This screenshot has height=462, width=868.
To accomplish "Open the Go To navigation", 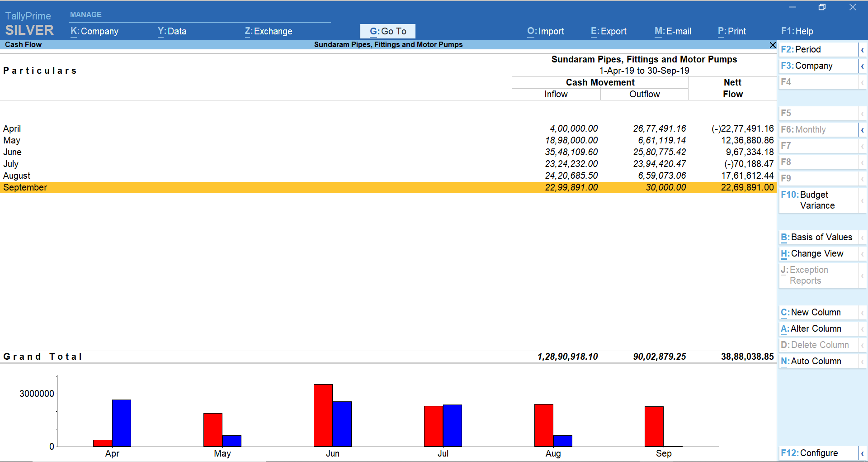I will (x=387, y=31).
